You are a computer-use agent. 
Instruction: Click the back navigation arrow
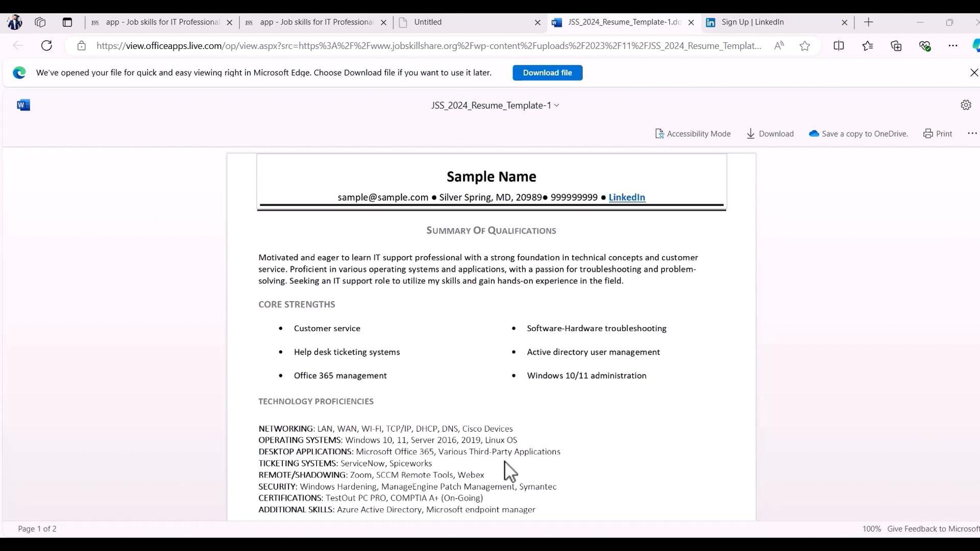(18, 45)
